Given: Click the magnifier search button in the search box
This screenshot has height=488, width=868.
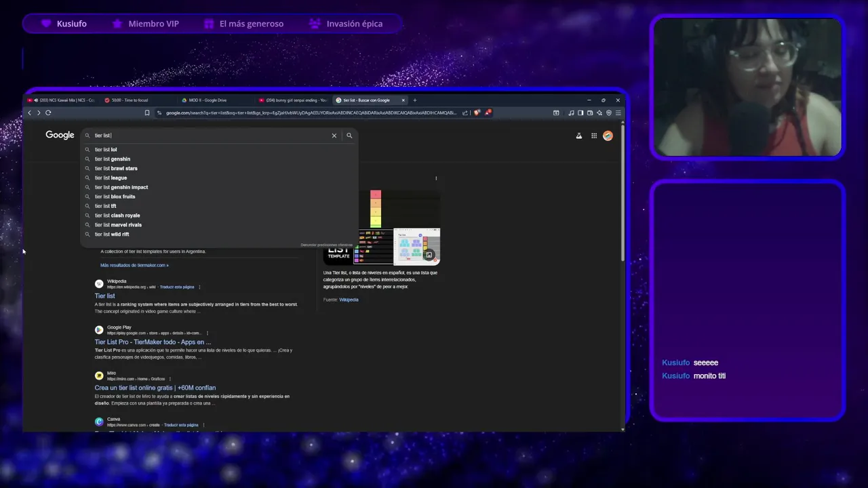Looking at the screenshot, I should (349, 136).
